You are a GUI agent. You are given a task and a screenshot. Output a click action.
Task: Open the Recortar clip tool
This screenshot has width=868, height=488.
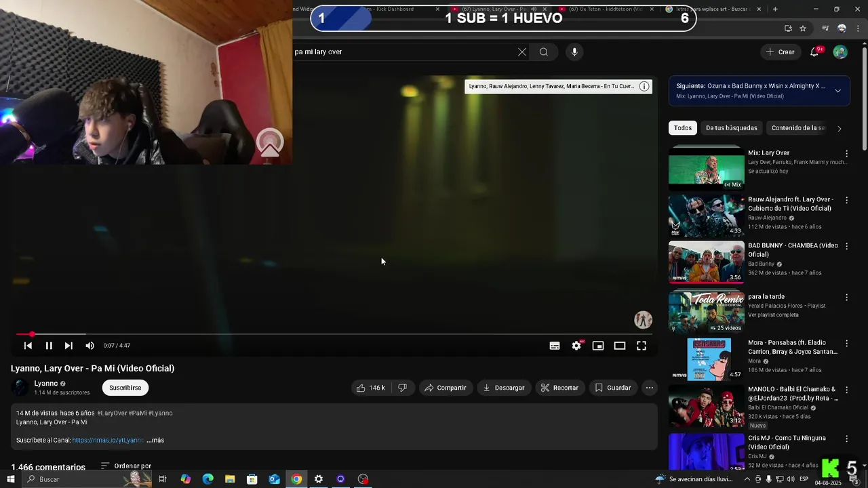(559, 388)
